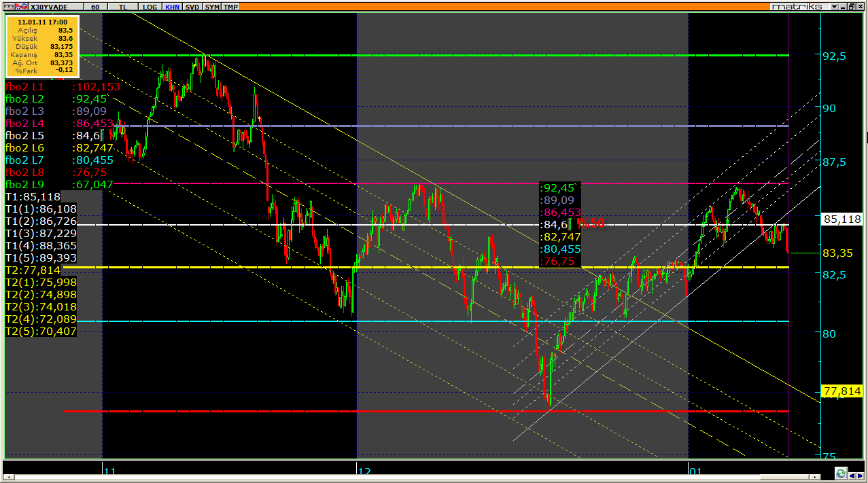Viewport: 868px width, 483px height.
Task: Toggle the KHN button
Action: pos(173,7)
